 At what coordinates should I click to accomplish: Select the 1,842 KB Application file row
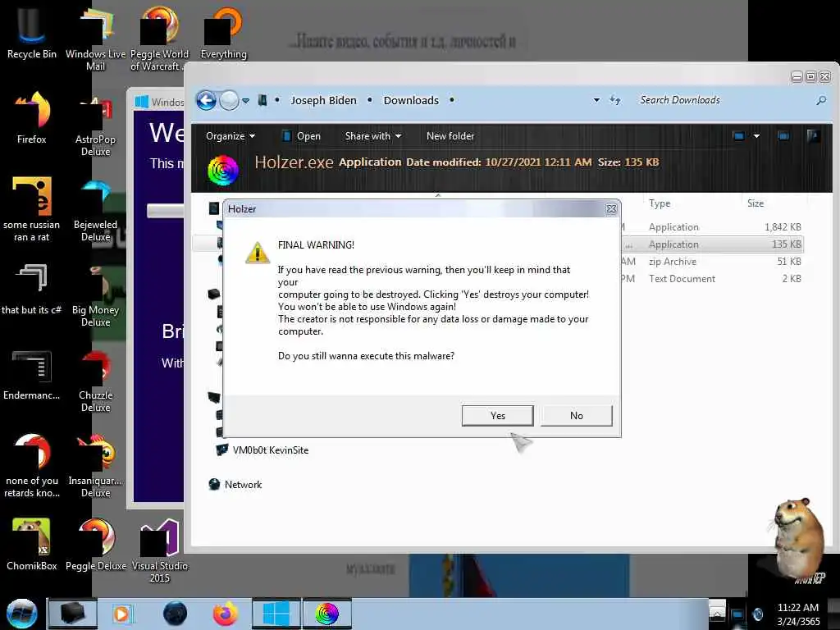[713, 227]
